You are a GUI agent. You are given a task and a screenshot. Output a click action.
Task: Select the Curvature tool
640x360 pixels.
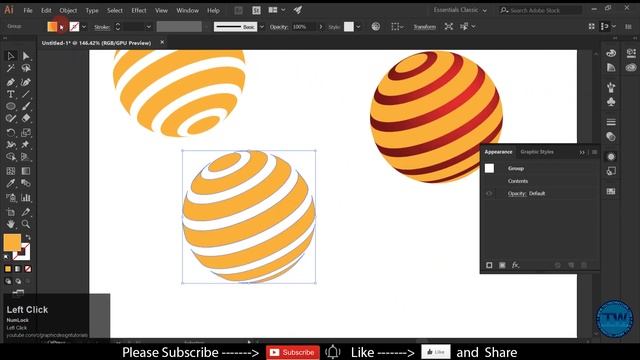26,82
